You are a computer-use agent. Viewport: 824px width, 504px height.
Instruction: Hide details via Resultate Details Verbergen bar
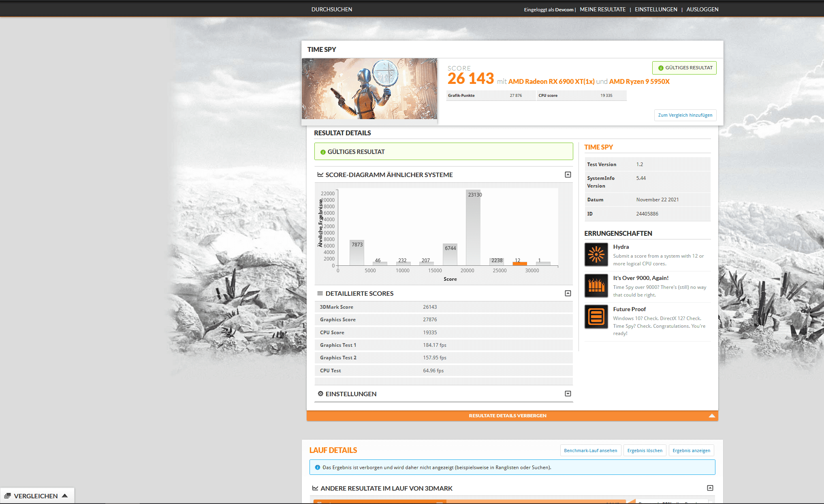pos(512,416)
